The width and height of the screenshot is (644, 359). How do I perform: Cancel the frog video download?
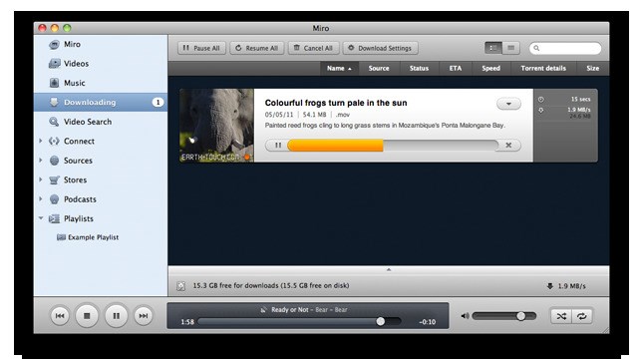(x=508, y=145)
